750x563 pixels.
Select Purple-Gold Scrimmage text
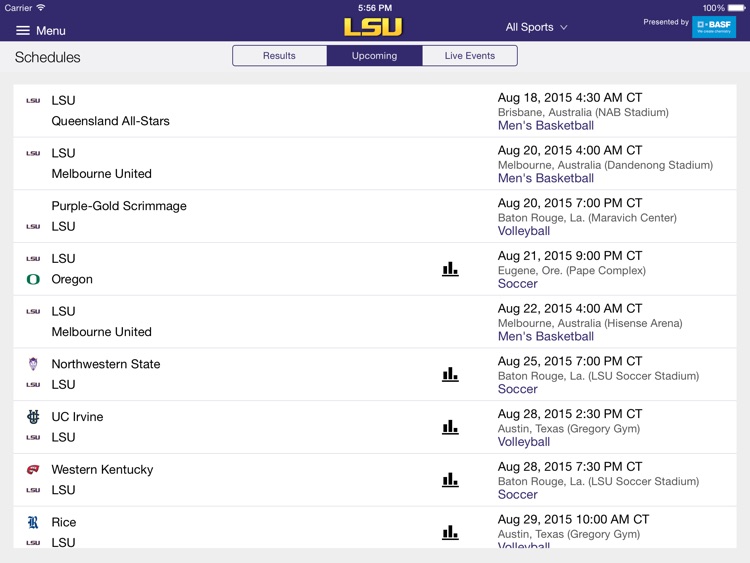point(119,206)
